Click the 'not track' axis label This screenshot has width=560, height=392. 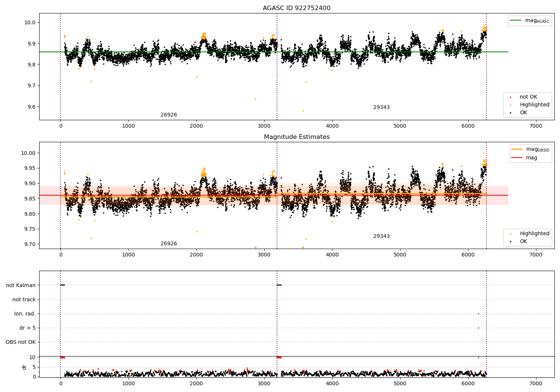point(24,300)
